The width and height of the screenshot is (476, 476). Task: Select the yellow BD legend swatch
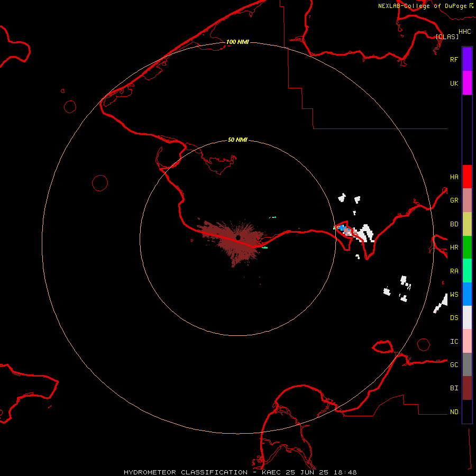tap(467, 224)
